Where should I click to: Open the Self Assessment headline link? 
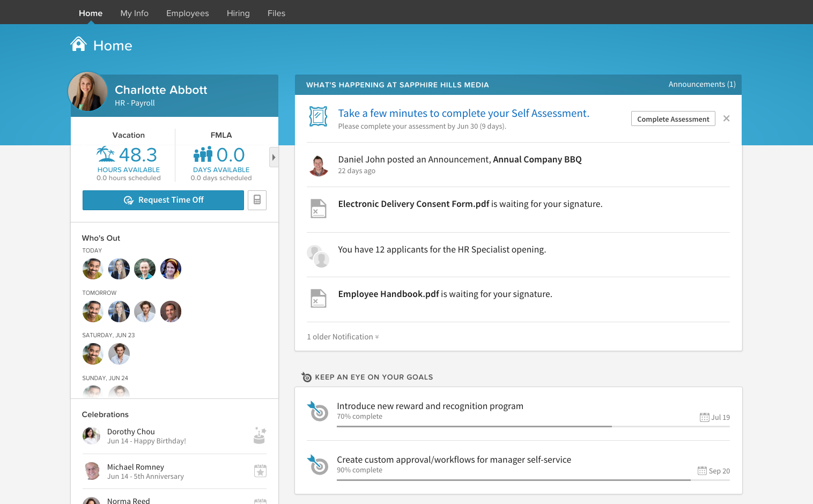click(x=464, y=113)
